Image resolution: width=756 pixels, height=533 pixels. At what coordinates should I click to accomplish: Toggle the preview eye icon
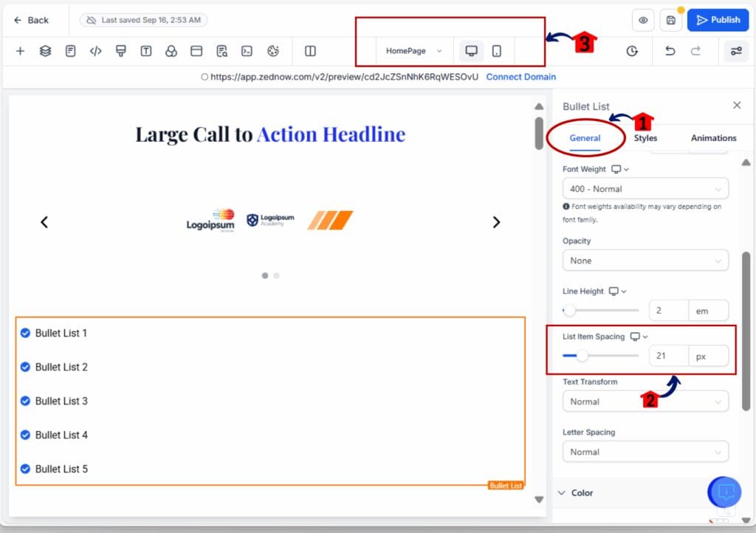pyautogui.click(x=643, y=21)
